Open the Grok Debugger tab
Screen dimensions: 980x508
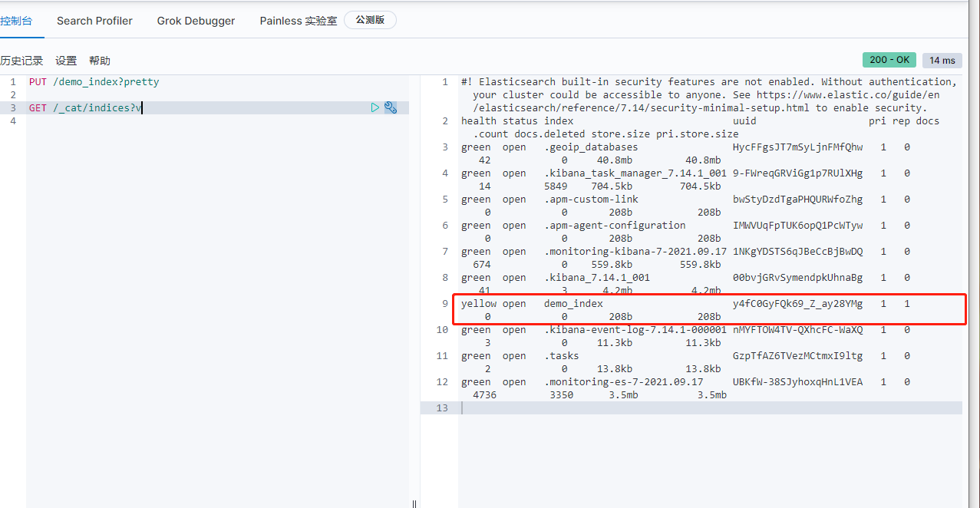point(196,21)
